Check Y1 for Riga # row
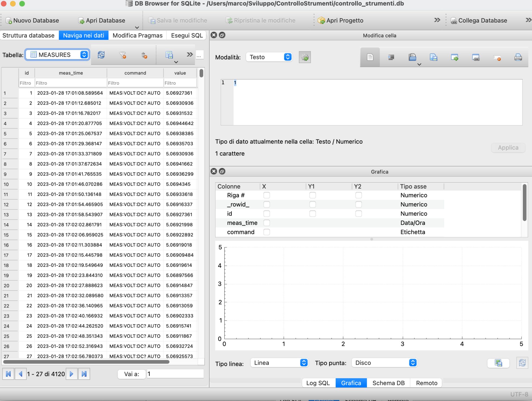Viewport: 532px width, 401px height. point(313,195)
